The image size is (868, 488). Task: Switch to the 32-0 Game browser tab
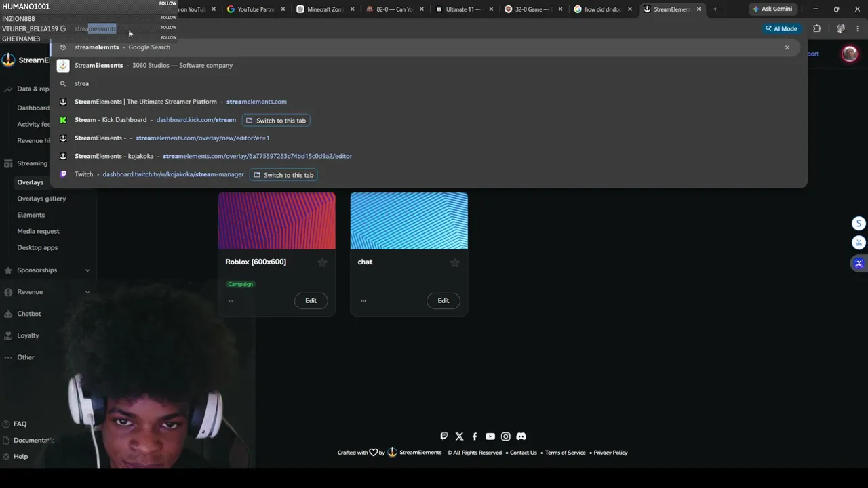pyautogui.click(x=534, y=9)
